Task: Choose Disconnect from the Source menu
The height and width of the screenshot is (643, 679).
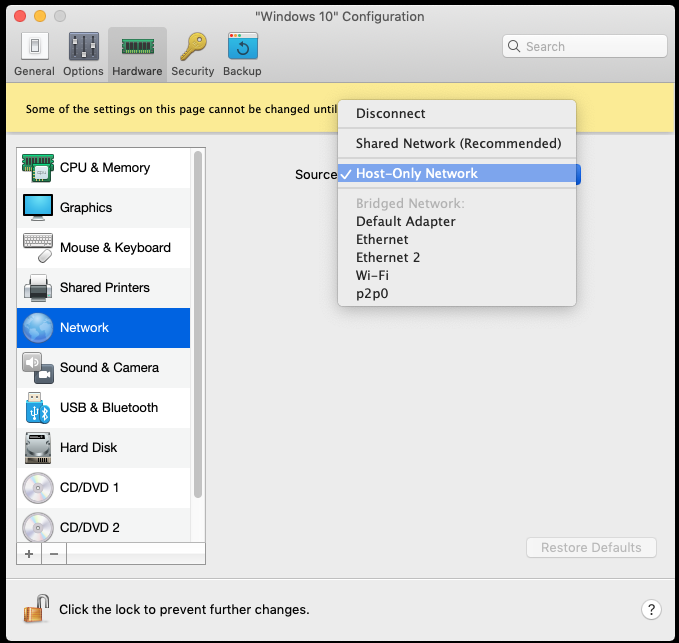Action: [x=457, y=113]
